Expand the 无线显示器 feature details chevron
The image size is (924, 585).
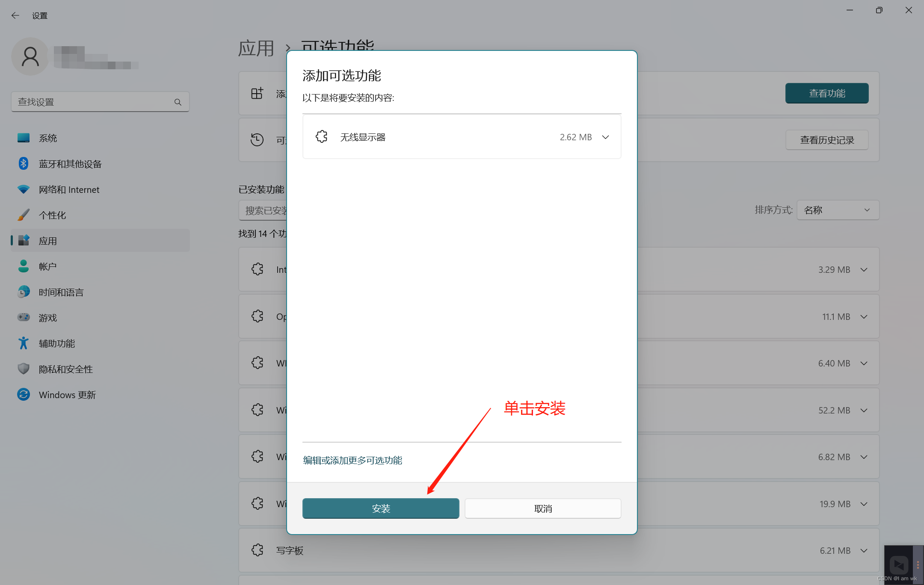[605, 137]
